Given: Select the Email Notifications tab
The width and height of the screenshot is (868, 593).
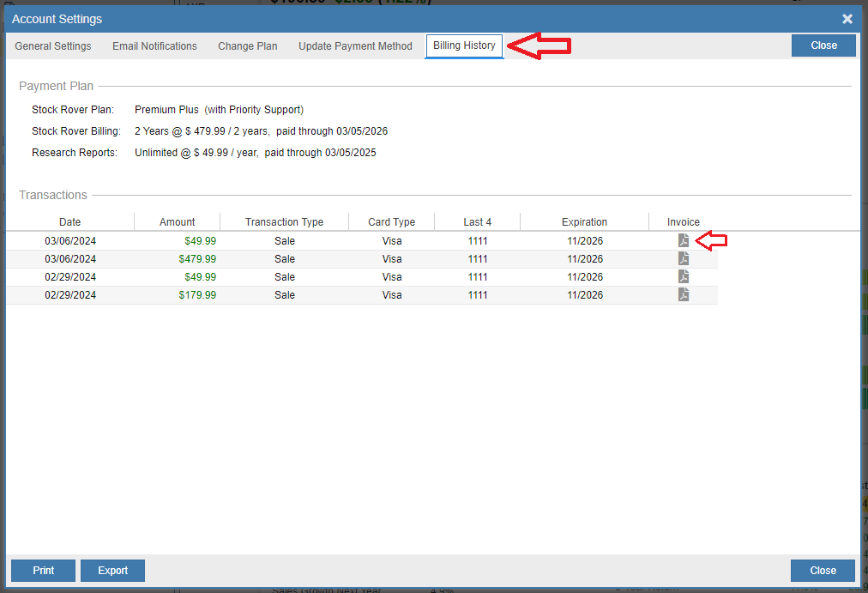Looking at the screenshot, I should (x=154, y=46).
